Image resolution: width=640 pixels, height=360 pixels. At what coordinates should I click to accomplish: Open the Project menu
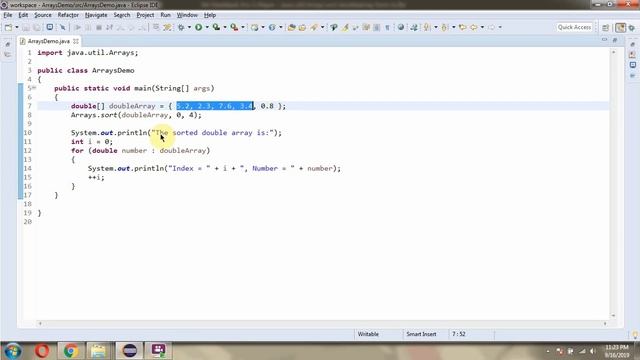pyautogui.click(x=145, y=15)
